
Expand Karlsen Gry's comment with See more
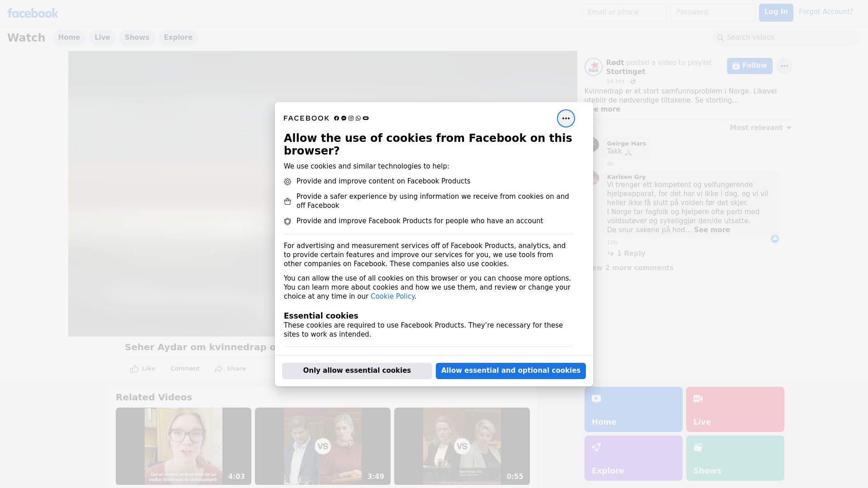(x=712, y=230)
